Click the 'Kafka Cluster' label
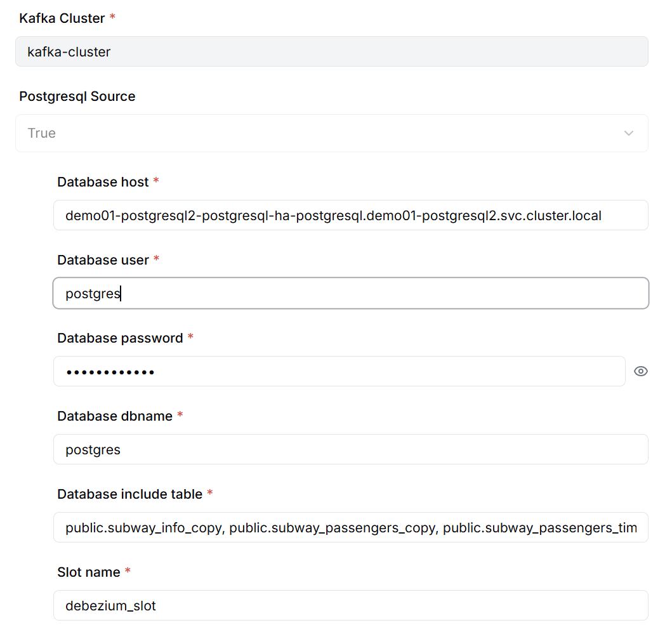 62,18
